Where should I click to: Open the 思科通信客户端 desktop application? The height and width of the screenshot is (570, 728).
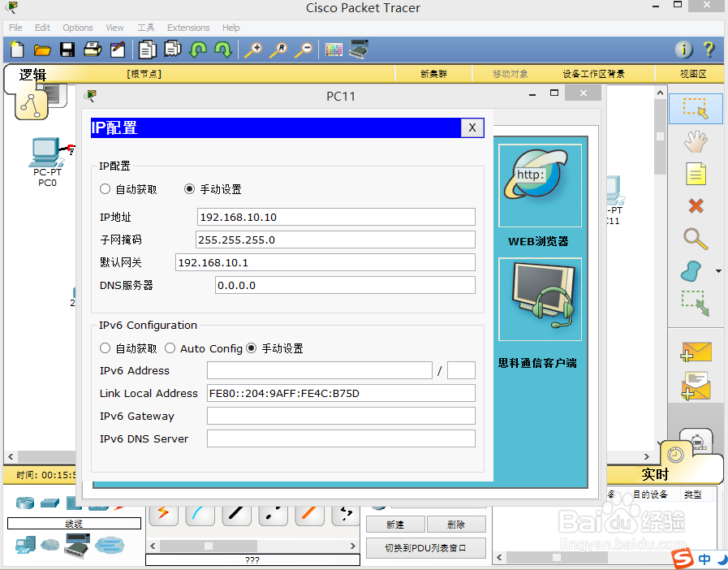[540, 300]
